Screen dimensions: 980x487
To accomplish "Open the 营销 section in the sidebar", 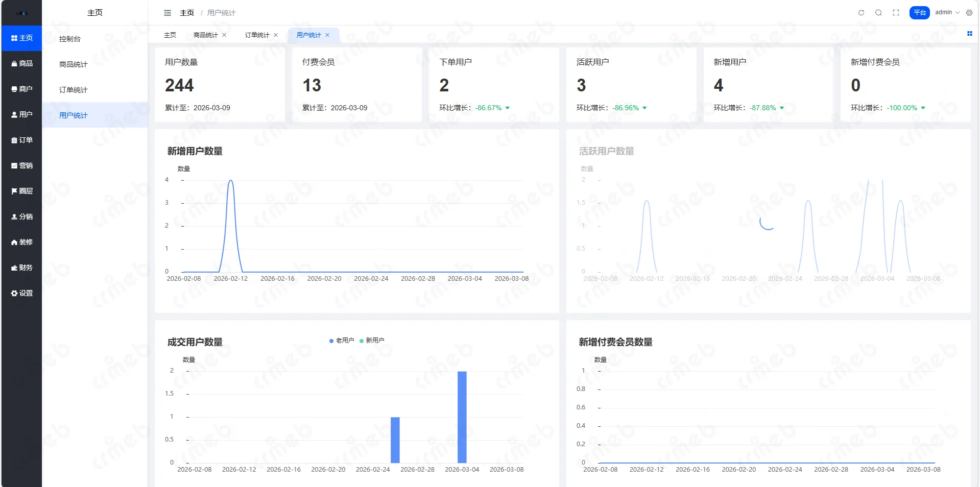I will coord(21,166).
